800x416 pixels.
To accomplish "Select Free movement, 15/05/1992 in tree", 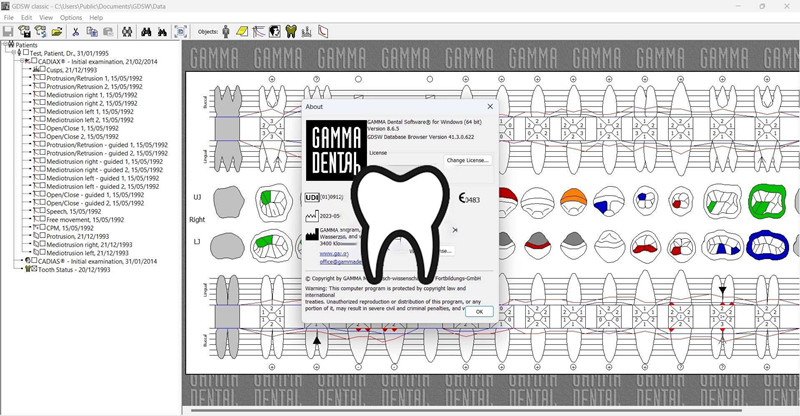I will (85, 219).
